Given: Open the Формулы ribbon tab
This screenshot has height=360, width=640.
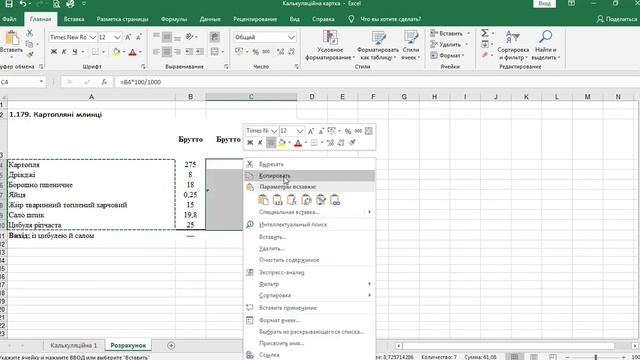Looking at the screenshot, I should pyautogui.click(x=174, y=19).
